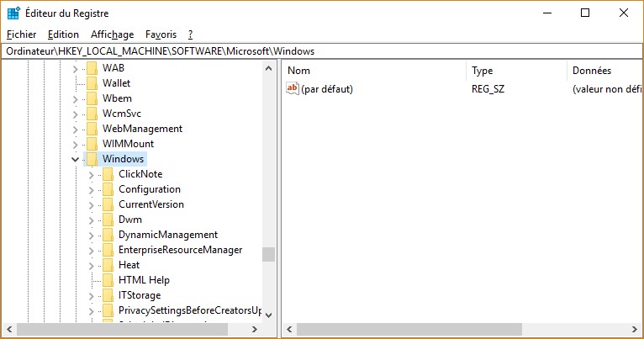Click the registry path address bar
Viewport: 644px width, 339px height.
(x=322, y=51)
